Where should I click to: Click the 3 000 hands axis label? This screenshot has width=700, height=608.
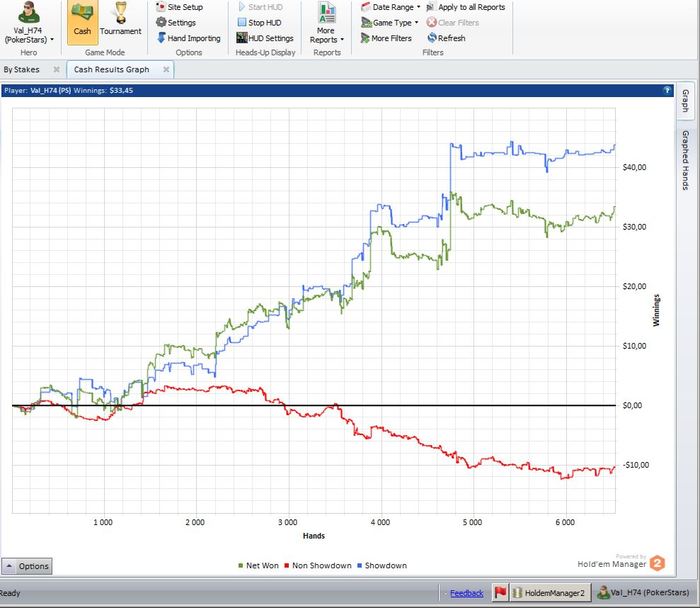pos(288,522)
